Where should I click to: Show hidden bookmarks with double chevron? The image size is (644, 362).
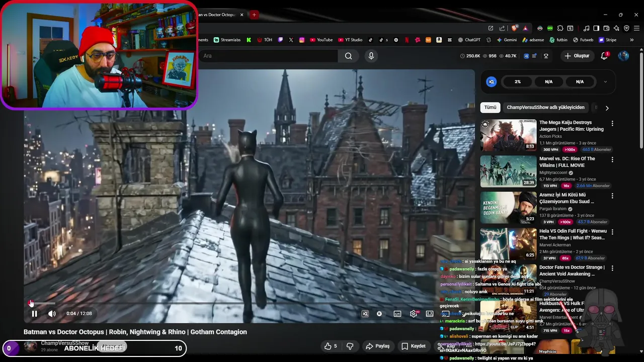[x=631, y=40]
